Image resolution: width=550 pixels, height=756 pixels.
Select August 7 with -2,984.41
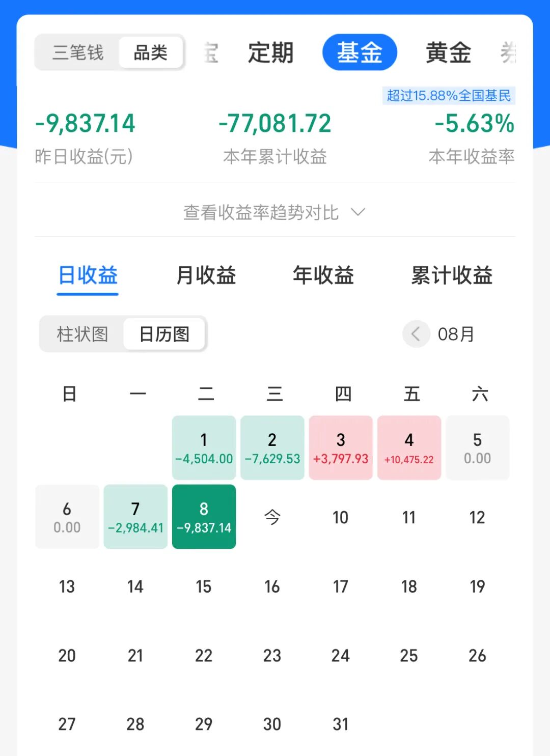(135, 517)
